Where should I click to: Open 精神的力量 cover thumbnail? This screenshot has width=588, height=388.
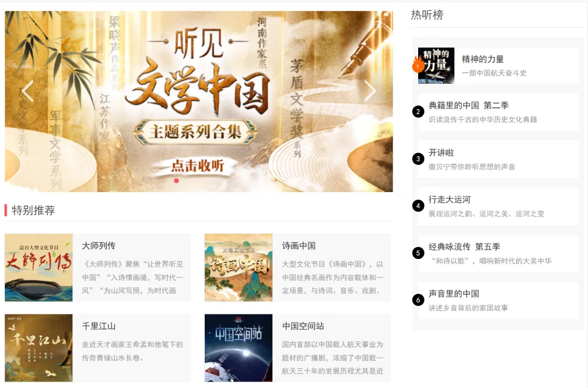tap(436, 66)
